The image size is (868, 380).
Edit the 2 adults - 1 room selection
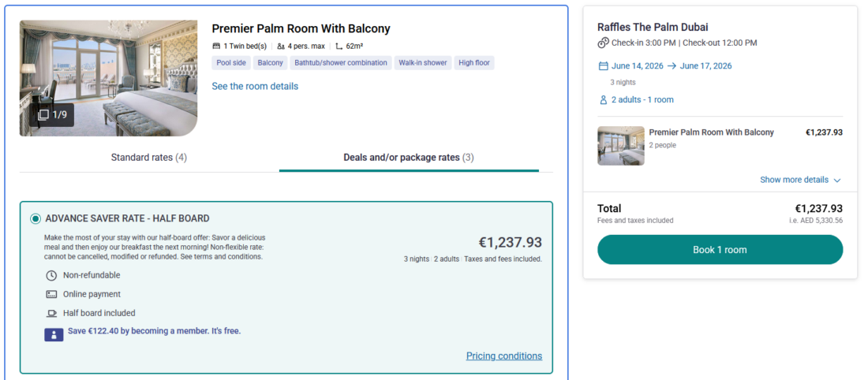point(642,100)
